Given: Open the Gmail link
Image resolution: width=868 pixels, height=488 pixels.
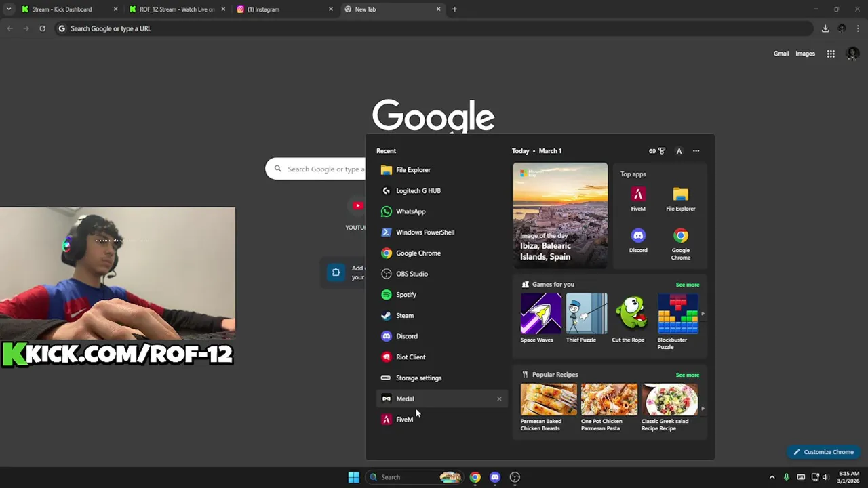Looking at the screenshot, I should [x=781, y=54].
